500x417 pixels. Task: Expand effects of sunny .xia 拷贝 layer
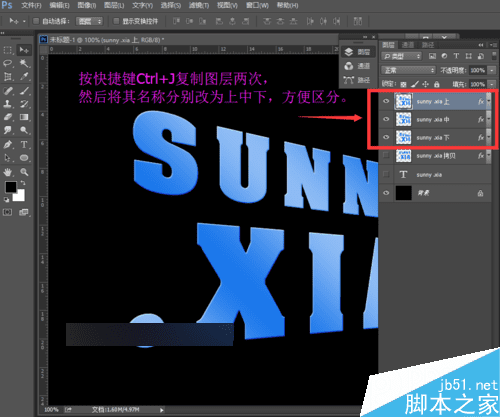coord(489,156)
